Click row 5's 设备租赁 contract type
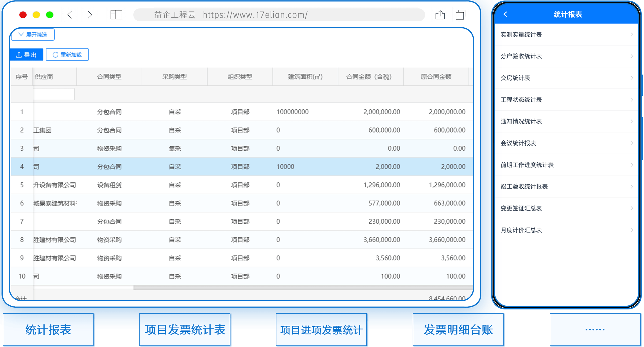 click(109, 185)
